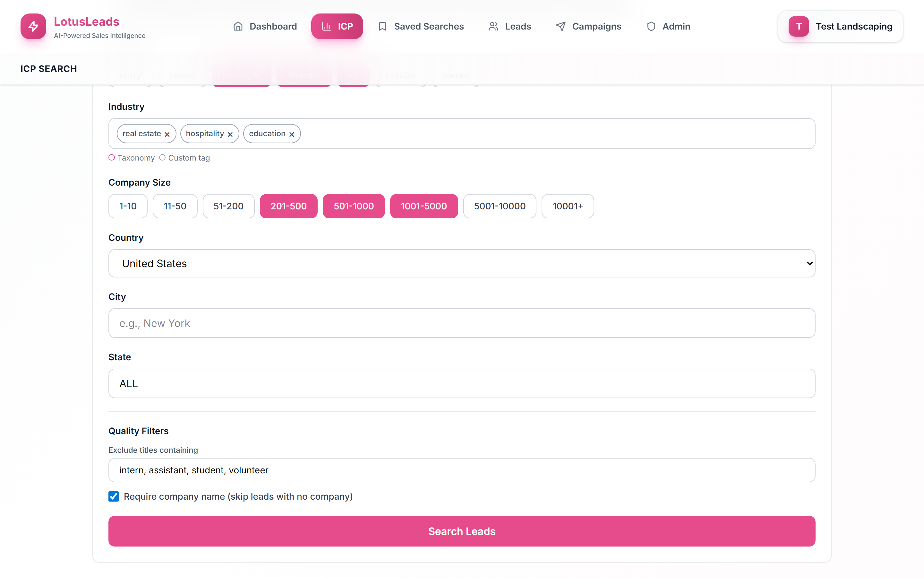Image resolution: width=924 pixels, height=578 pixels.
Task: Toggle the 11-50 company size
Action: (175, 206)
